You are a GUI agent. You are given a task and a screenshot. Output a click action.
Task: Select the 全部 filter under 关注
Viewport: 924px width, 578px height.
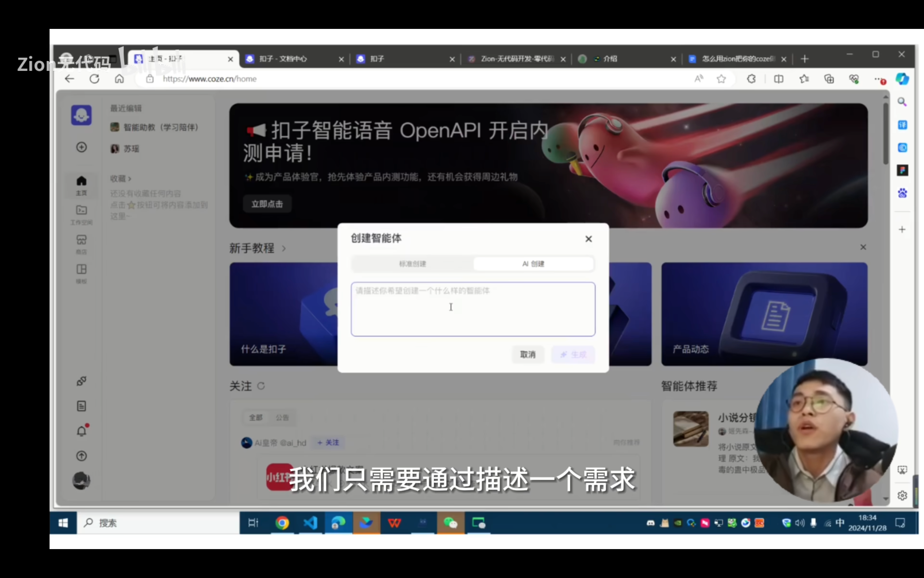256,417
